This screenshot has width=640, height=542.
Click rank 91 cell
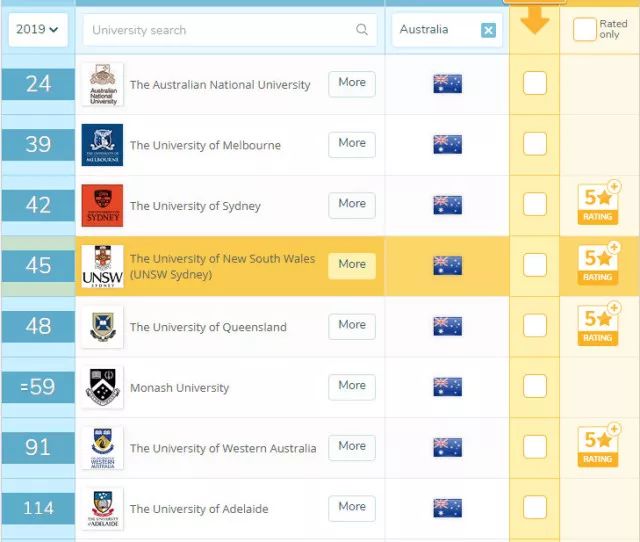[x=38, y=448]
